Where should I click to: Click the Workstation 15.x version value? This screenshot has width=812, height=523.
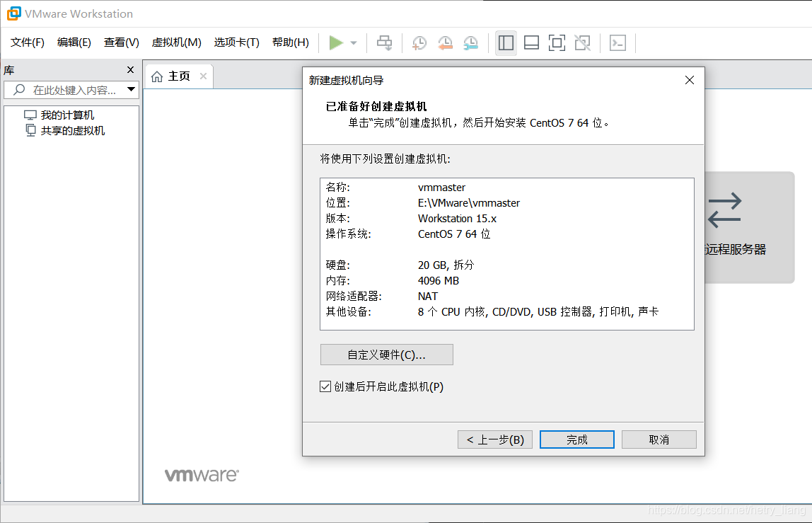[x=457, y=218]
